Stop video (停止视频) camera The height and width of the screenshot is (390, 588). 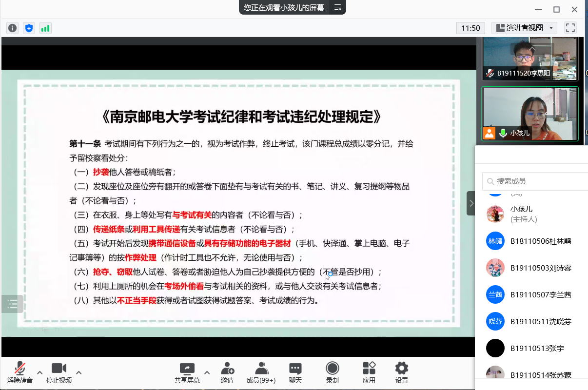[x=59, y=373]
